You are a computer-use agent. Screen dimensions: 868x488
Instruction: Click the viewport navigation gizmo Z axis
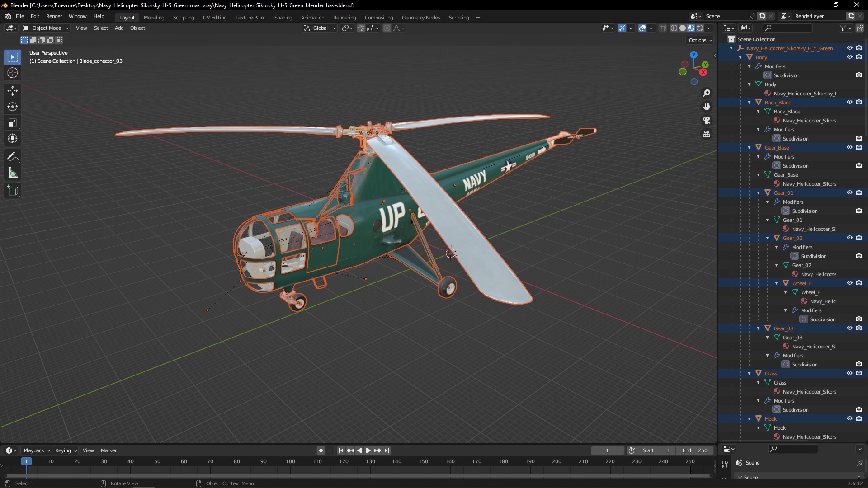click(x=693, y=55)
